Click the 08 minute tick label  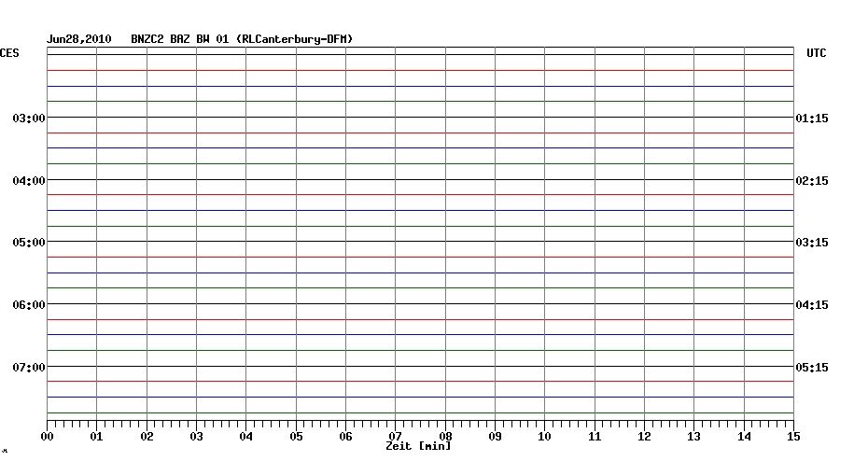[x=445, y=437]
